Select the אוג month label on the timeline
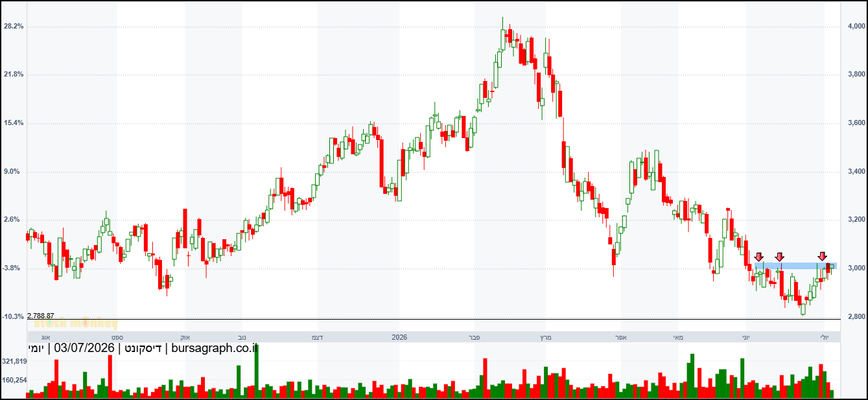The image size is (868, 400). pos(45,337)
